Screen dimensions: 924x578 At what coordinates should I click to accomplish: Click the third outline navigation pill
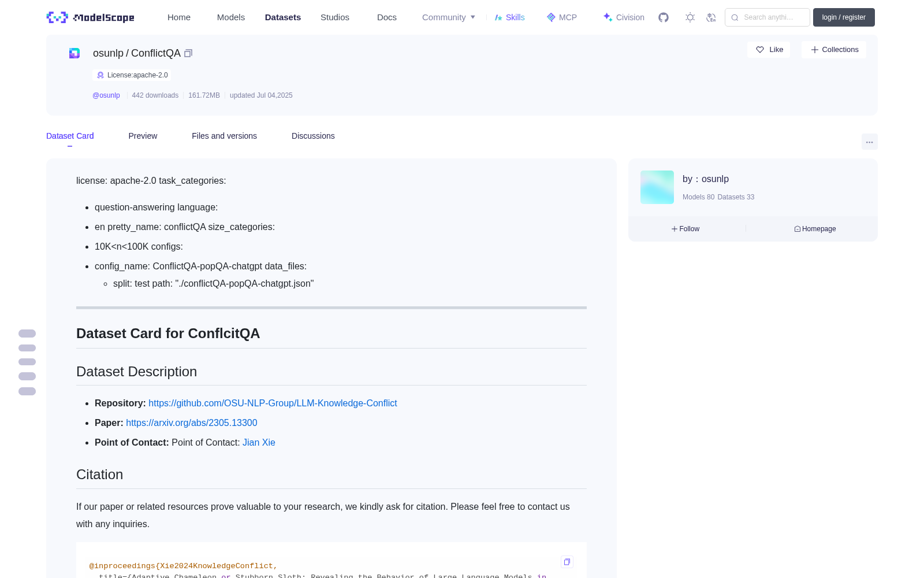point(27,362)
